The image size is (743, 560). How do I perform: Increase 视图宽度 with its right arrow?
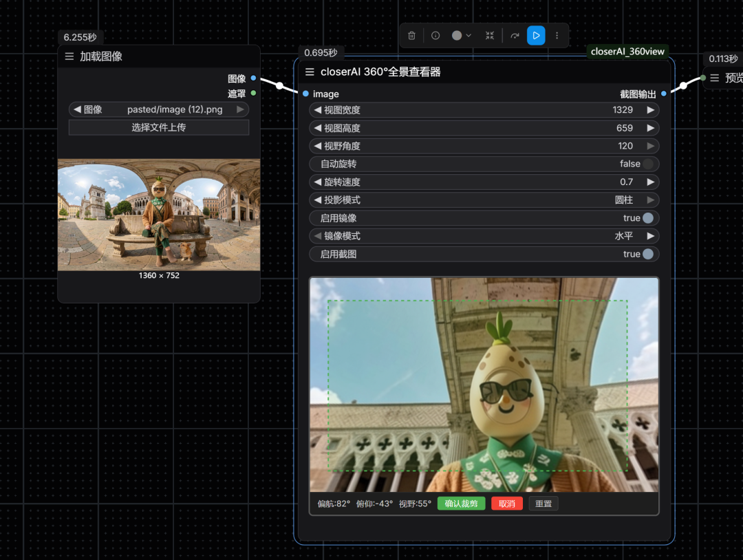[650, 110]
